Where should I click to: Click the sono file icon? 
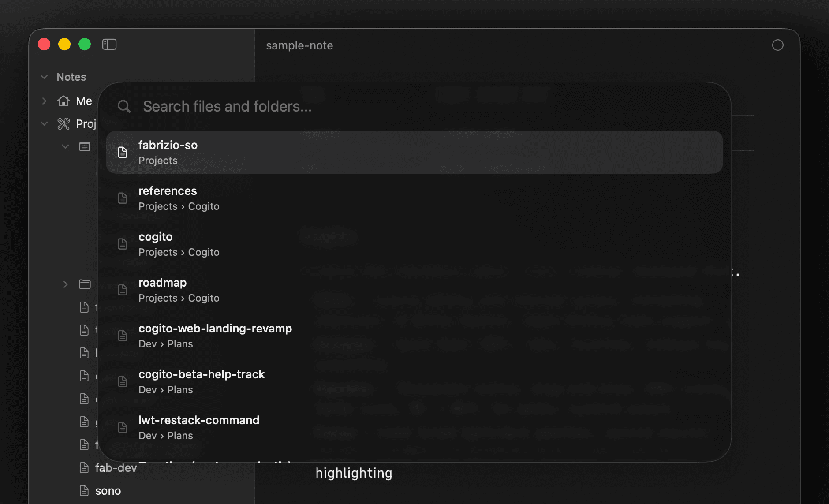tap(84, 491)
